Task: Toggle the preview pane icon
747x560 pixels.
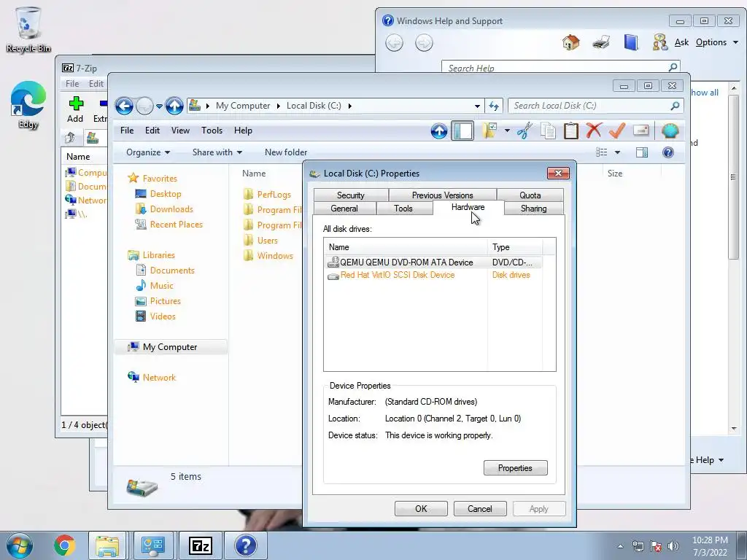Action: [x=642, y=152]
